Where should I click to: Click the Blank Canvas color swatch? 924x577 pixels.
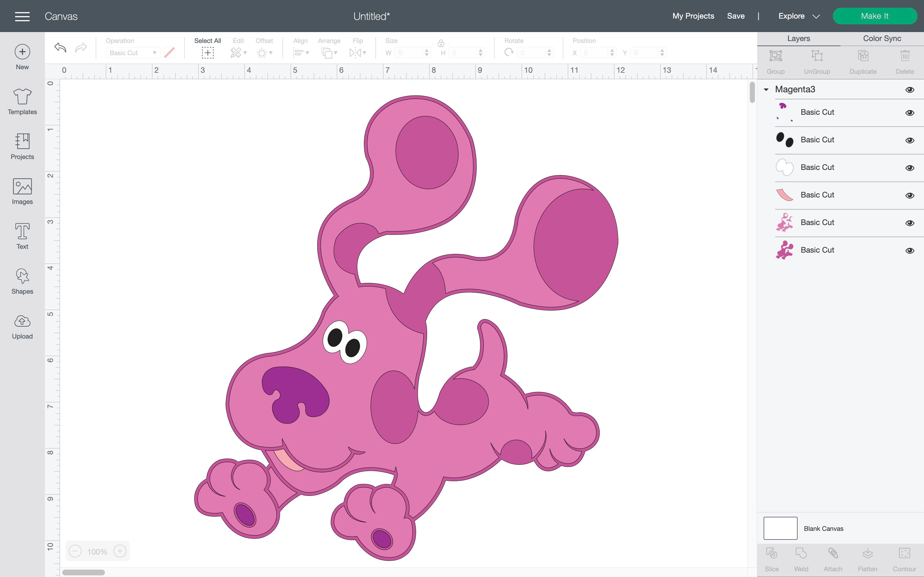click(780, 528)
